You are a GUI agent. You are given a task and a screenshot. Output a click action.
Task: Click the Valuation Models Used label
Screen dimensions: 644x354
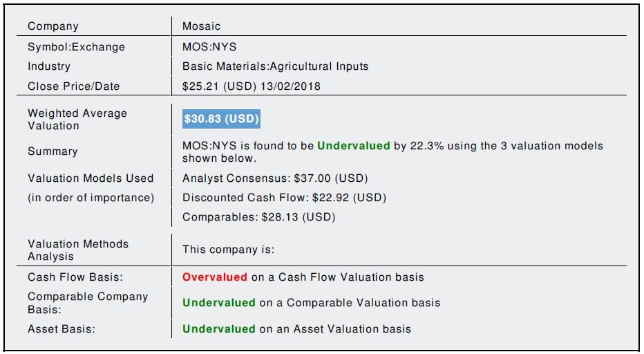(91, 178)
